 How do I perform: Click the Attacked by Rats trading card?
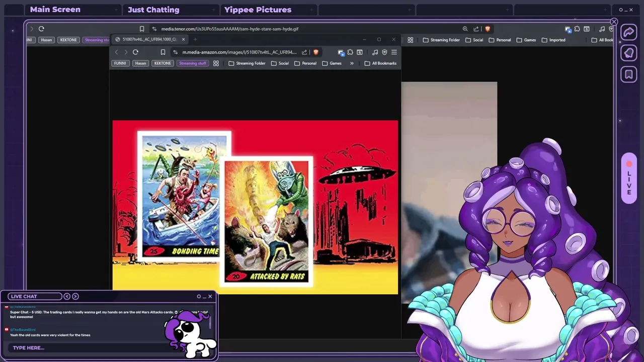coord(267,221)
